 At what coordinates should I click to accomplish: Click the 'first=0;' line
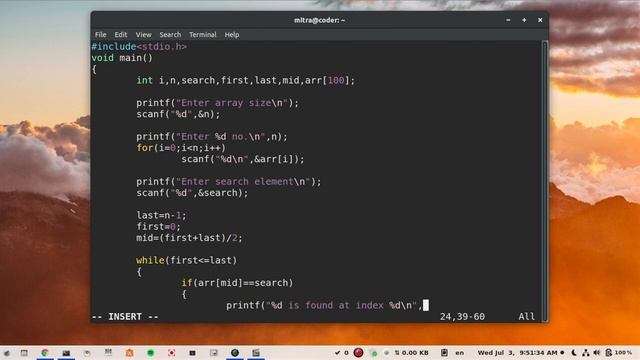click(158, 227)
